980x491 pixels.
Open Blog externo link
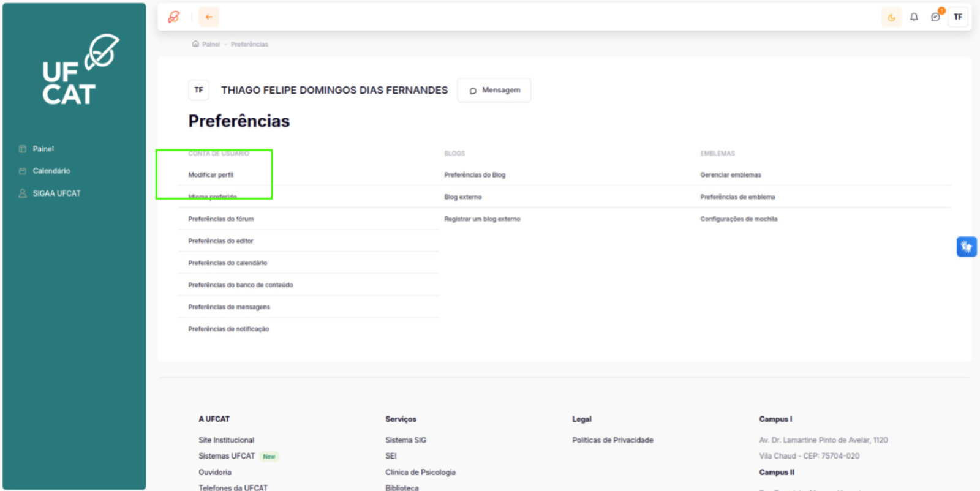463,197
